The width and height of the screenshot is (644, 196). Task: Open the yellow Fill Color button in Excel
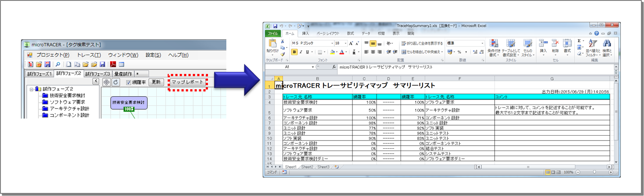click(332, 52)
